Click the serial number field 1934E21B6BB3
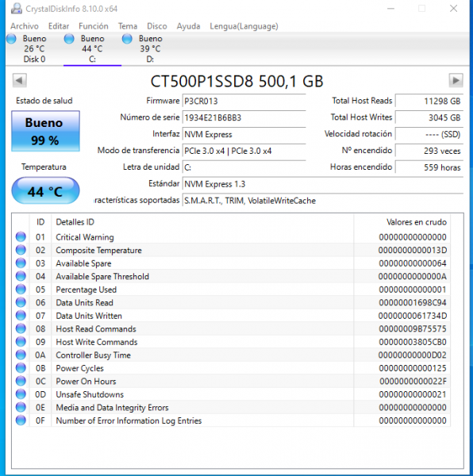 click(x=244, y=117)
